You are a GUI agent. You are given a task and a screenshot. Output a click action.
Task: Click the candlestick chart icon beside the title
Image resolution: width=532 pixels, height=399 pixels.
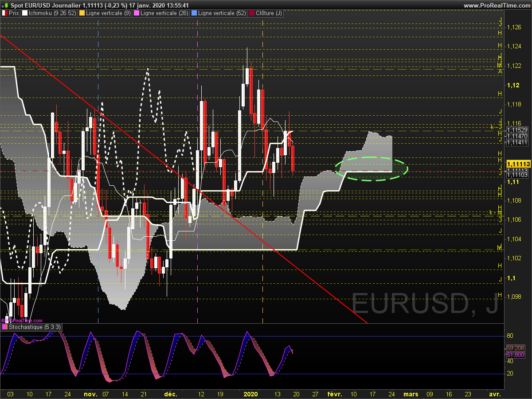tap(4, 5)
